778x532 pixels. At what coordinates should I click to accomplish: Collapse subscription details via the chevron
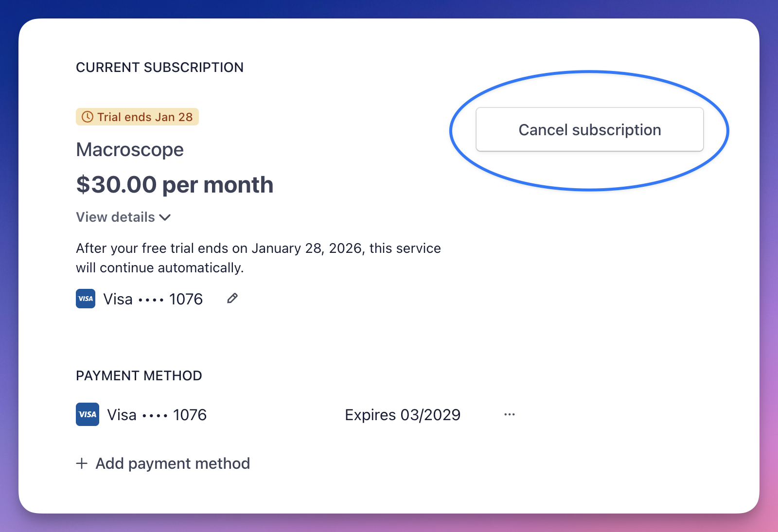[164, 217]
